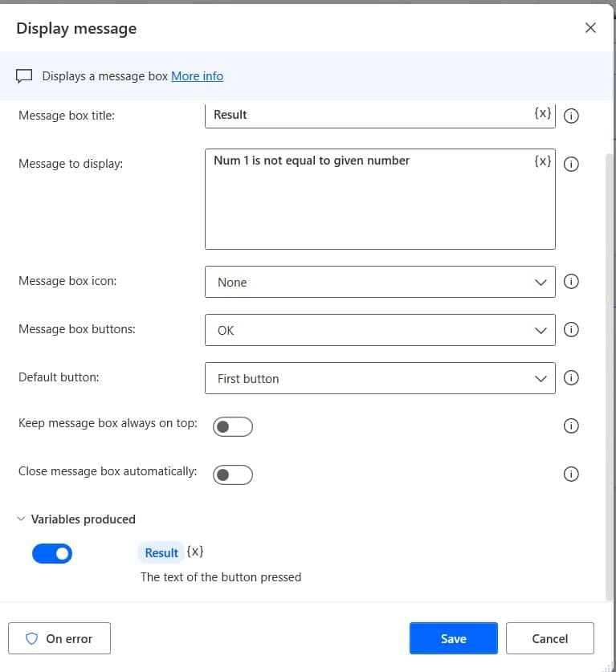Click the dialog vertical scrollbar
Image resolution: width=616 pixels, height=672 pixels.
pyautogui.click(x=609, y=377)
